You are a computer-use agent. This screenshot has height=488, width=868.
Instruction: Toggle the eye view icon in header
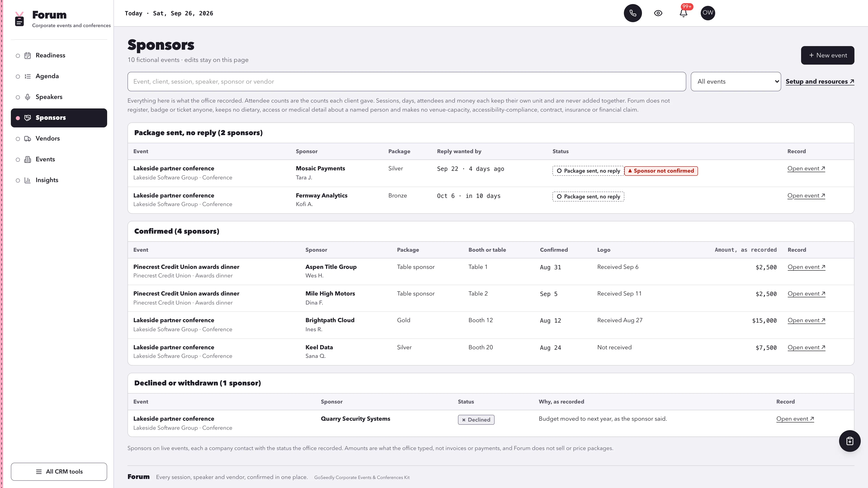pyautogui.click(x=658, y=13)
